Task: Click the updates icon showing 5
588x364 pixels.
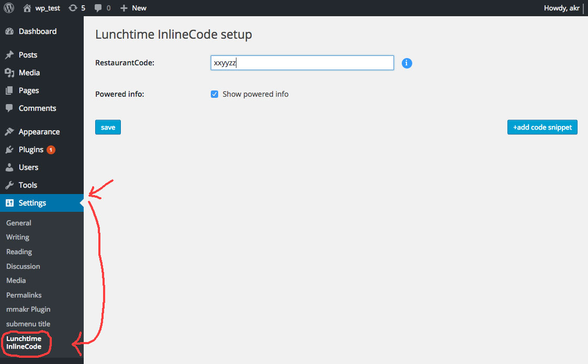Action: click(73, 8)
